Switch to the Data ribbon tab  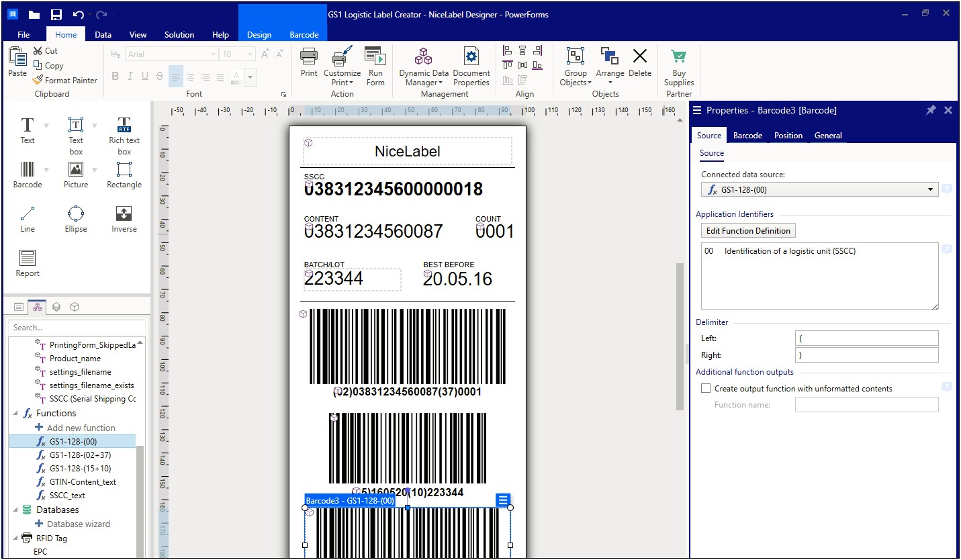click(x=103, y=34)
